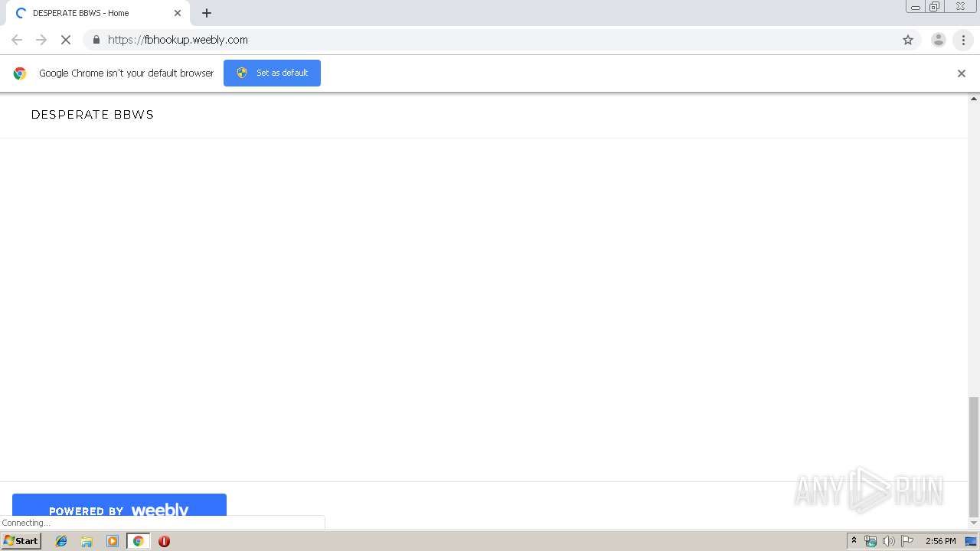Click the 2:56 PM system clock
The width and height of the screenshot is (980, 551).
[940, 541]
